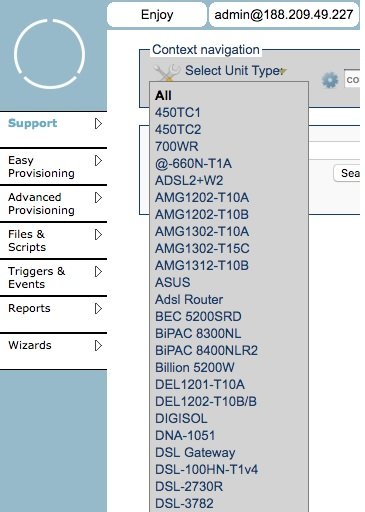
Task: Select DSL-2730R from the unit list
Action: click(x=189, y=487)
